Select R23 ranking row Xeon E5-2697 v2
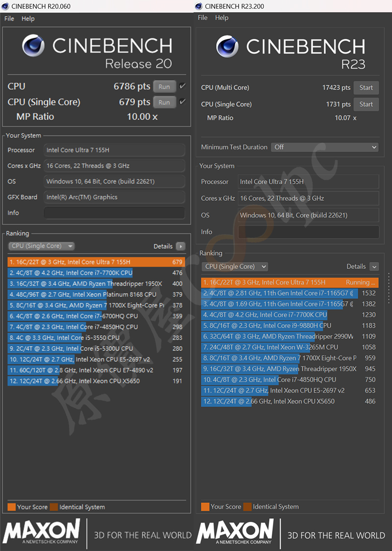Viewport: 392px width, 551px height. coord(290,390)
